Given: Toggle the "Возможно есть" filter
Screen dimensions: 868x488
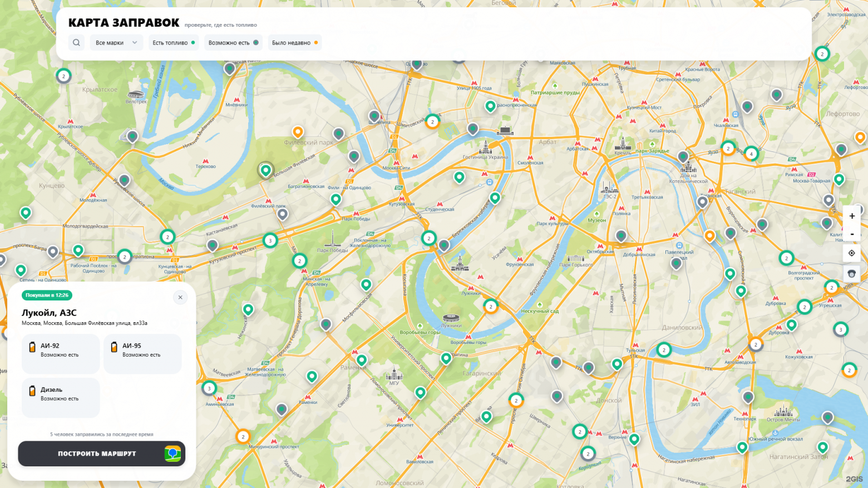Looking at the screenshot, I should [233, 42].
